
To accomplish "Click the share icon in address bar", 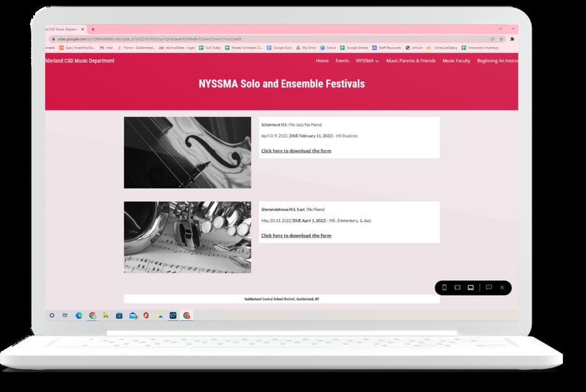I will pos(493,39).
